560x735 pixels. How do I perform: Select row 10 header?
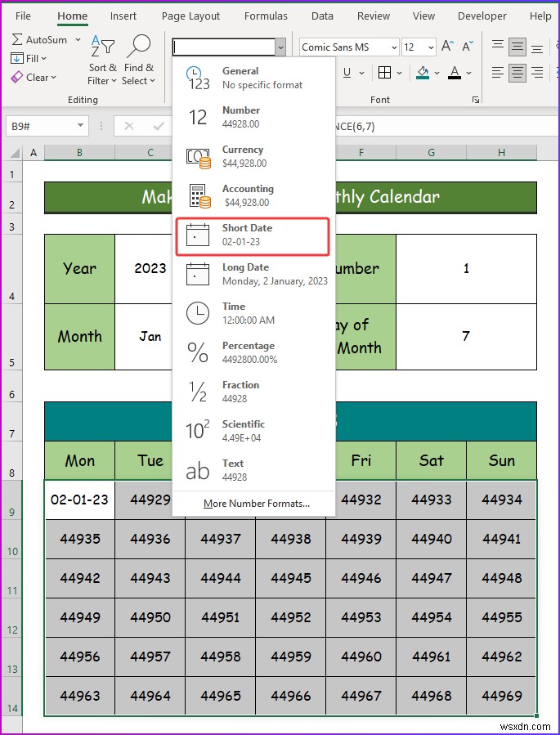pyautogui.click(x=11, y=539)
